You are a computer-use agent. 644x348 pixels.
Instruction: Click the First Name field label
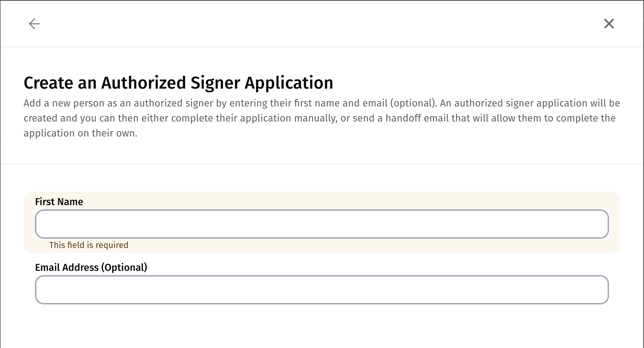(59, 202)
